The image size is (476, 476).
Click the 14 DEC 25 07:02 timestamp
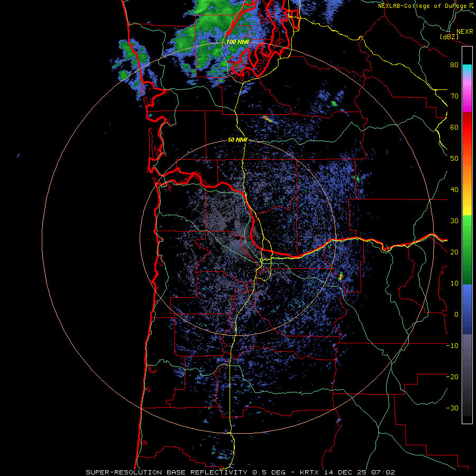pyautogui.click(x=360, y=472)
